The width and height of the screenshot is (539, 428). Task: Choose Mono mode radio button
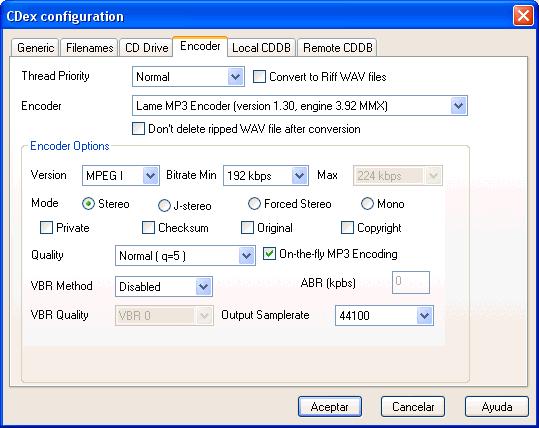[367, 204]
